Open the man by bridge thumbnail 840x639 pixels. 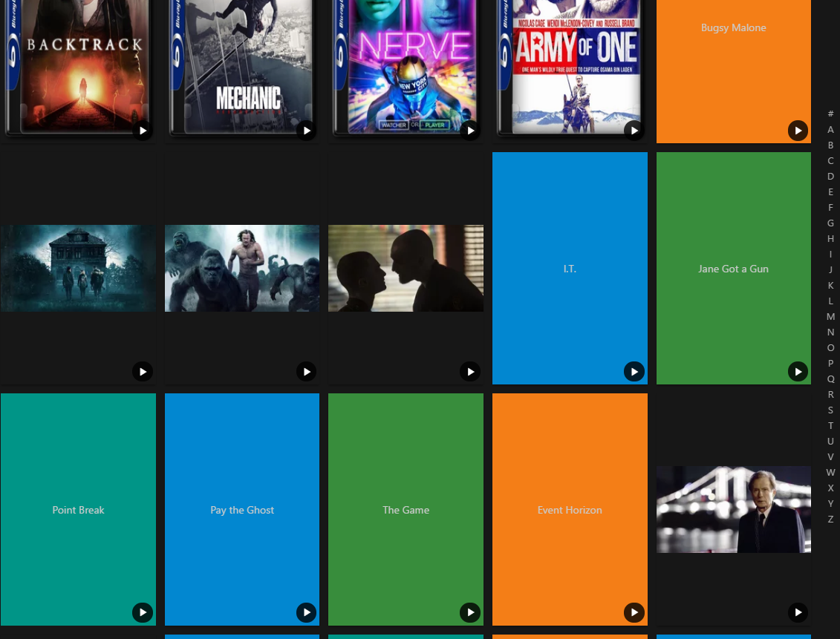point(733,509)
